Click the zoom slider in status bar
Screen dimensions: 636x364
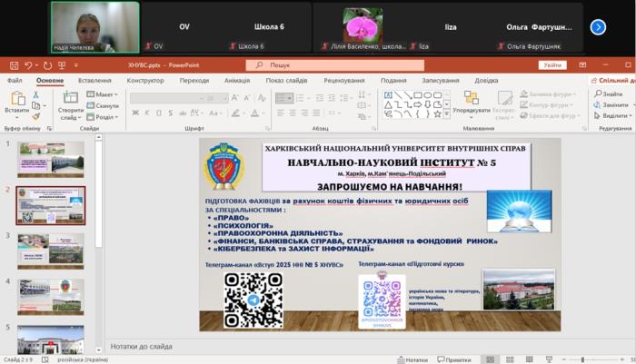click(582, 359)
